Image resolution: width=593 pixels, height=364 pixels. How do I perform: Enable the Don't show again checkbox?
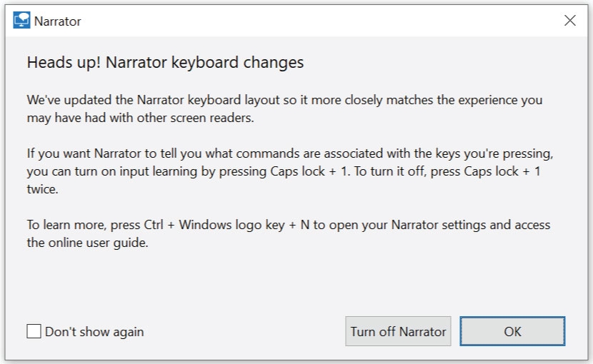(x=34, y=331)
